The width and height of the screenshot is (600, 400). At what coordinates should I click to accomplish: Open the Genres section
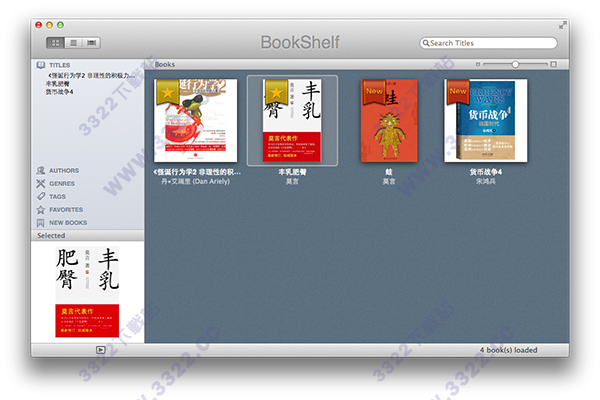pyautogui.click(x=62, y=183)
